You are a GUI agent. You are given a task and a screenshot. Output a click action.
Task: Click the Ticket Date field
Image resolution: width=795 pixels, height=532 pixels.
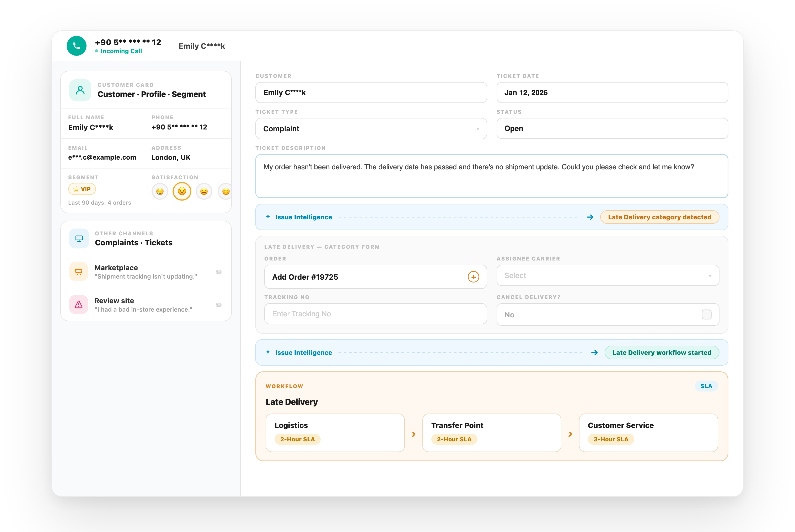tap(612, 93)
